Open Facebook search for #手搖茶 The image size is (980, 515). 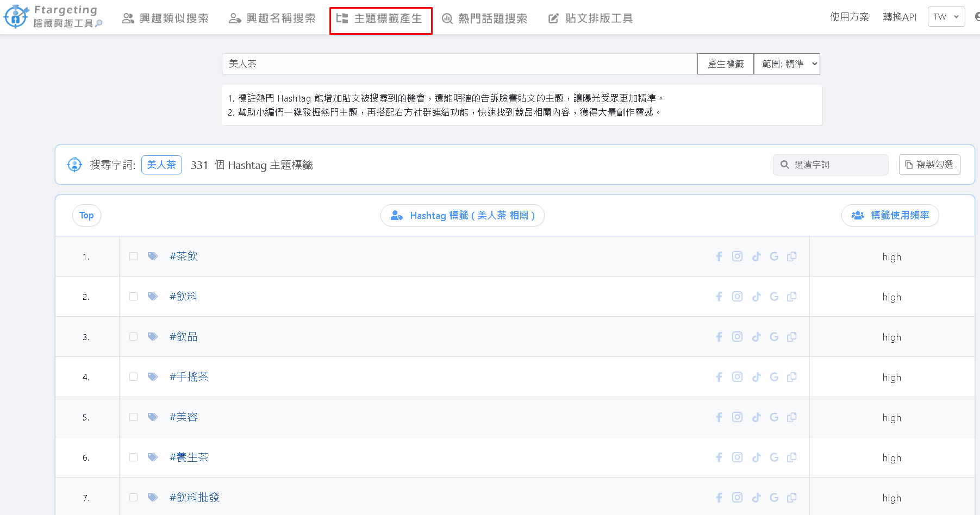(x=719, y=377)
